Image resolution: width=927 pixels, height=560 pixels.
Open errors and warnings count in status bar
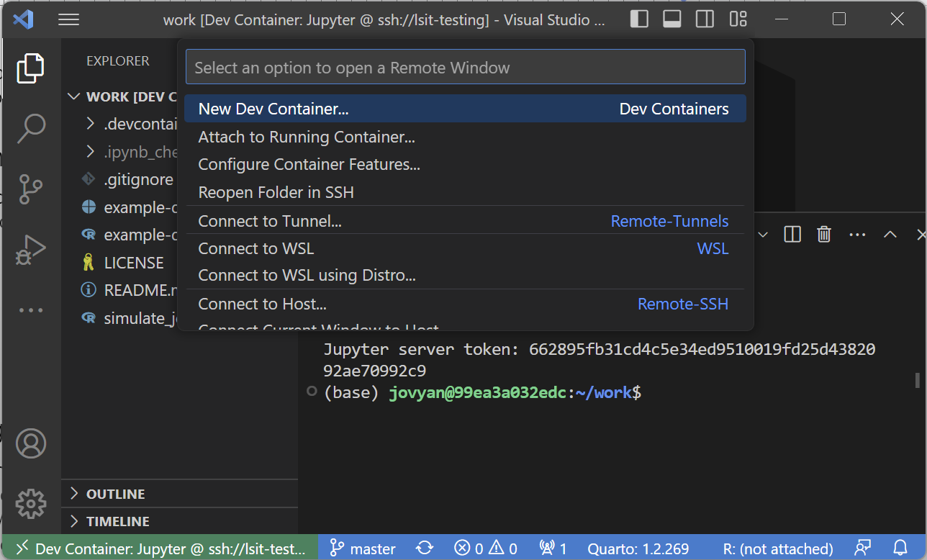click(486, 548)
